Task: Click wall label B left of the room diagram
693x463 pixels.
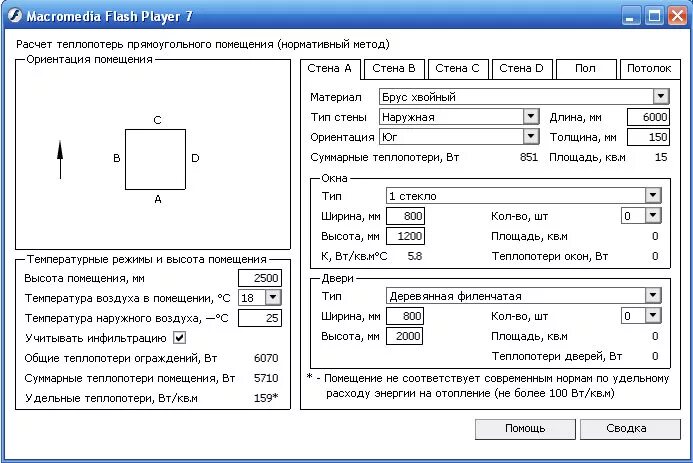Action: pyautogui.click(x=117, y=158)
